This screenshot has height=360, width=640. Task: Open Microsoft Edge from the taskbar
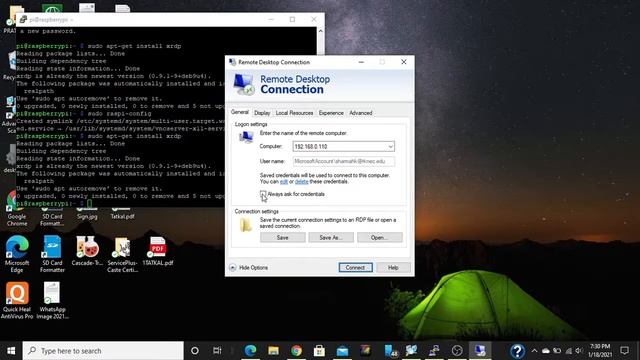[x=251, y=351]
